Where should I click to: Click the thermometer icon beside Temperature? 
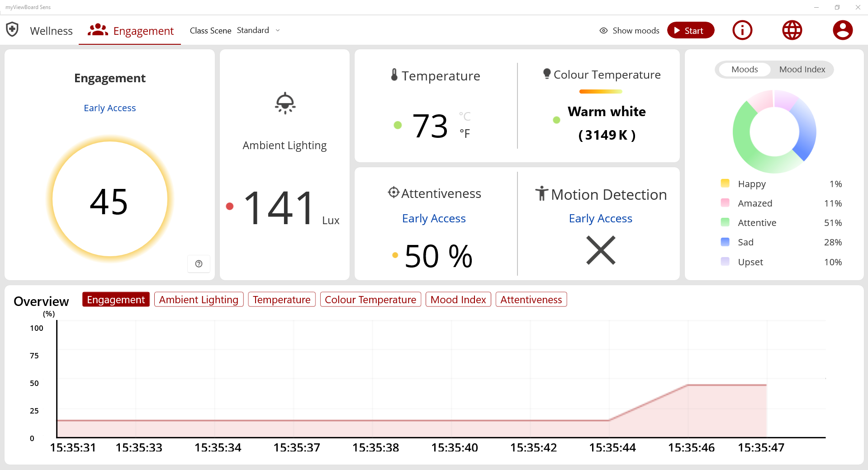tap(394, 75)
